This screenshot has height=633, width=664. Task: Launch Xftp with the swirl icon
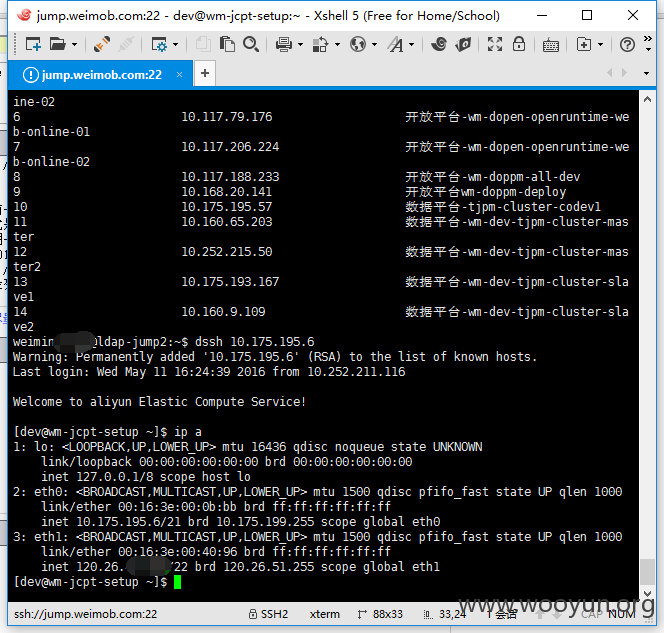(x=439, y=44)
